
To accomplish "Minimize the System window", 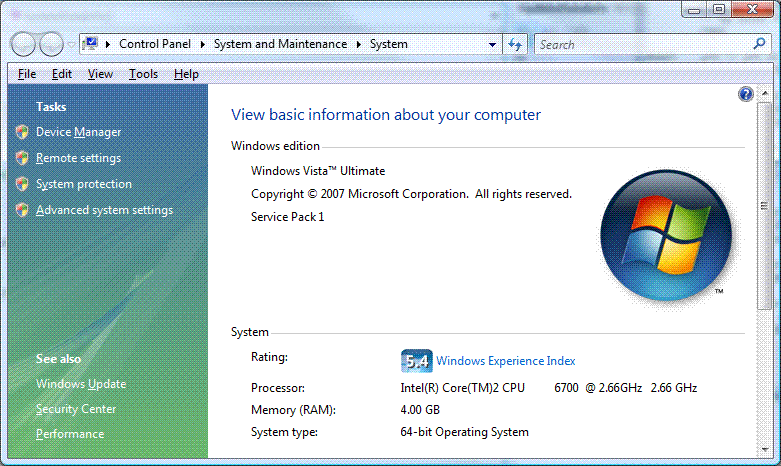I will tap(694, 9).
